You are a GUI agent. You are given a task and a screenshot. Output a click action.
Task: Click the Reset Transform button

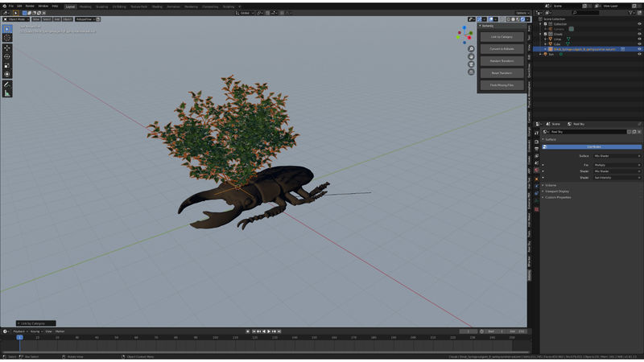coord(502,73)
